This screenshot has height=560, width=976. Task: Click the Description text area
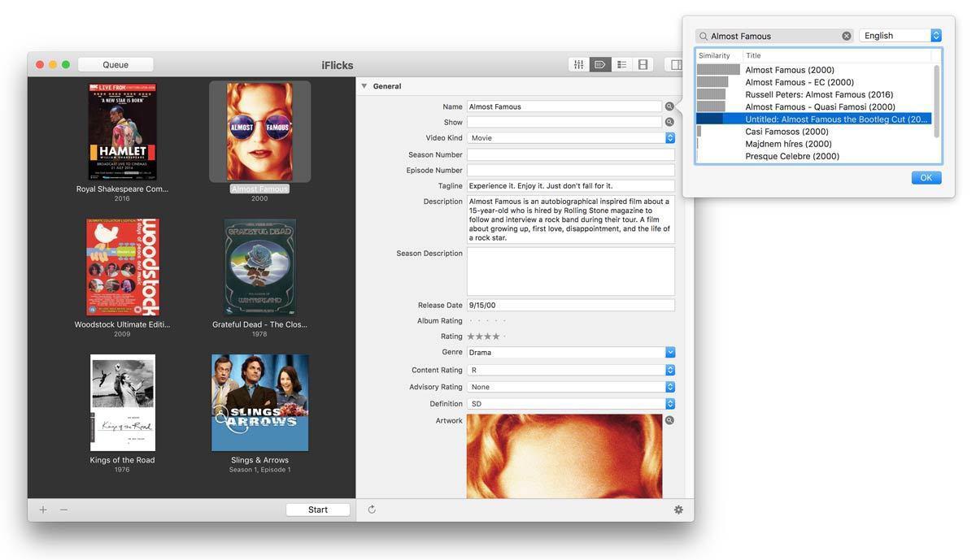tap(571, 219)
